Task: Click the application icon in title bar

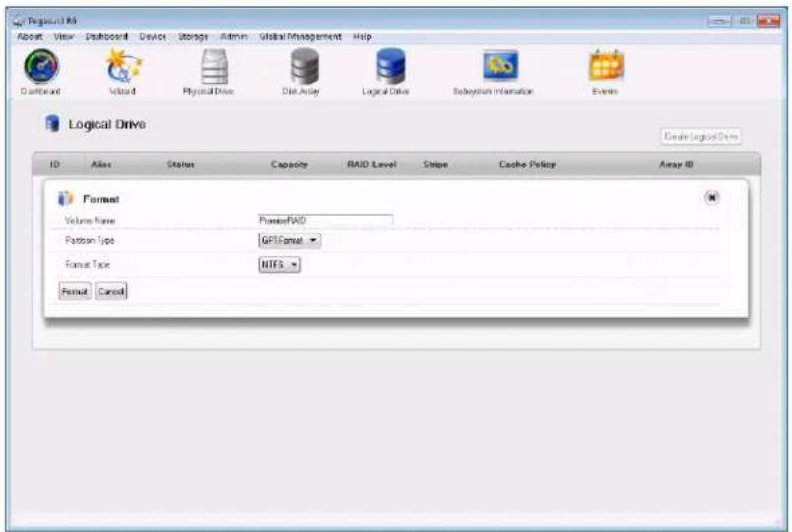Action: coord(19,21)
